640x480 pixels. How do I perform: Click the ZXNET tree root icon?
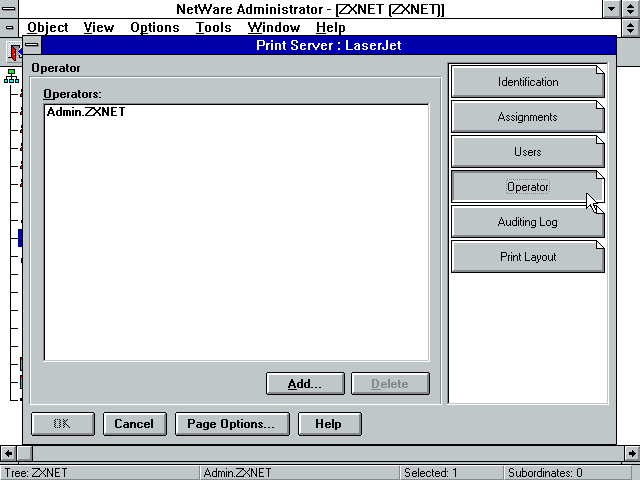click(11, 76)
